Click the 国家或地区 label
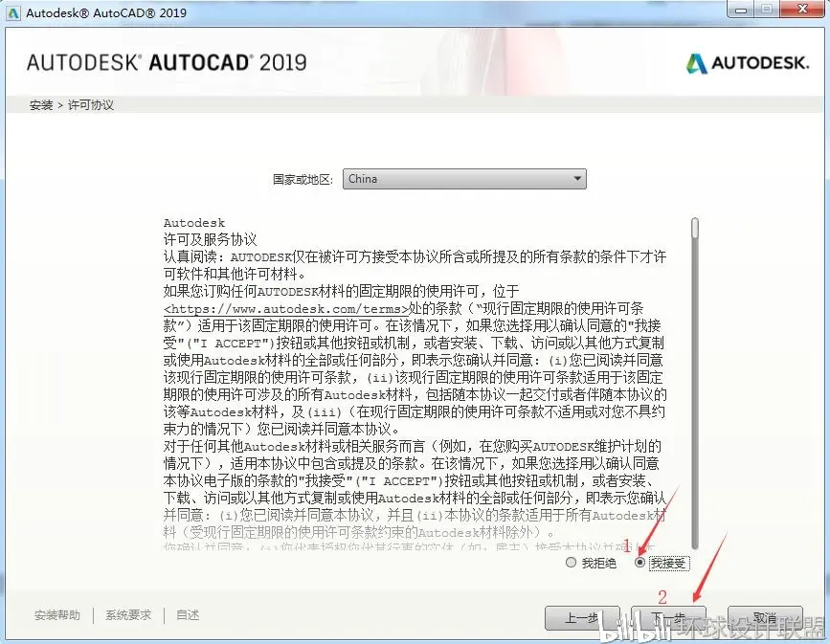This screenshot has width=830, height=644. (x=303, y=179)
